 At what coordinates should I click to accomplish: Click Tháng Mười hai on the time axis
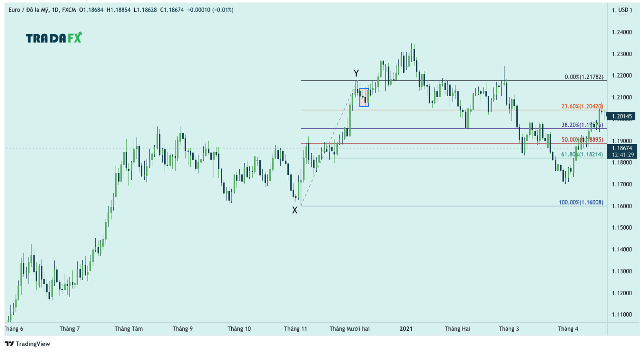pos(349,328)
